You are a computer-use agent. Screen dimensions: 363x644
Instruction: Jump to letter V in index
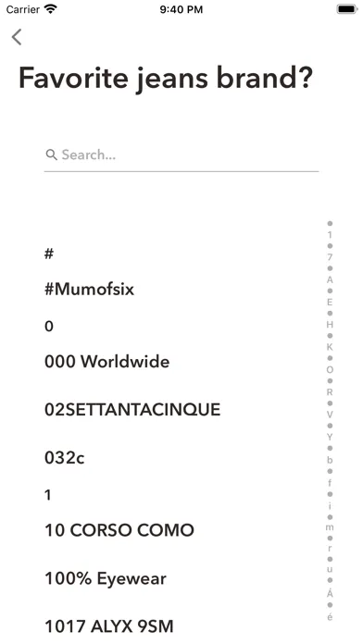(x=330, y=415)
